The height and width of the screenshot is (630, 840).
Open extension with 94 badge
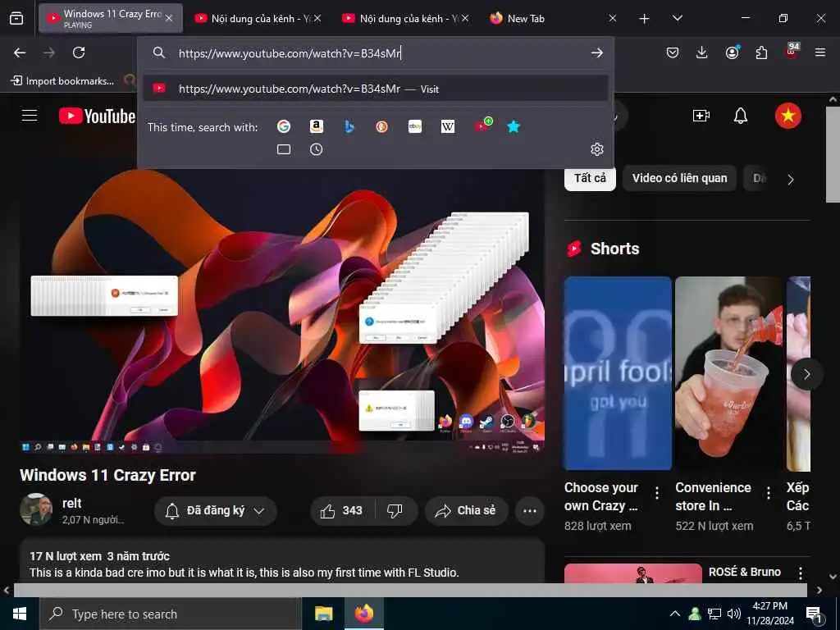(x=792, y=51)
